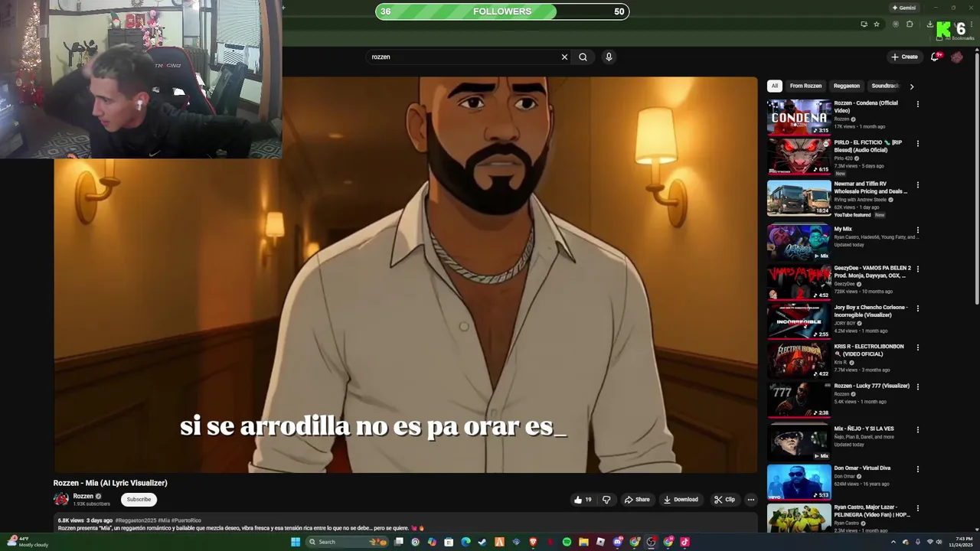Open the Chrome three-dot menu
The width and height of the screenshot is (980, 551).
click(972, 24)
